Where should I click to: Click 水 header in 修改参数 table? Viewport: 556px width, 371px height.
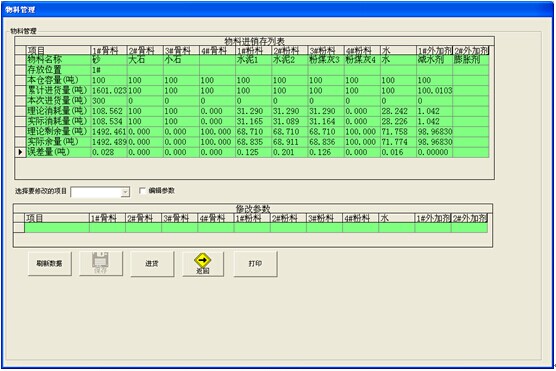pyautogui.click(x=397, y=218)
